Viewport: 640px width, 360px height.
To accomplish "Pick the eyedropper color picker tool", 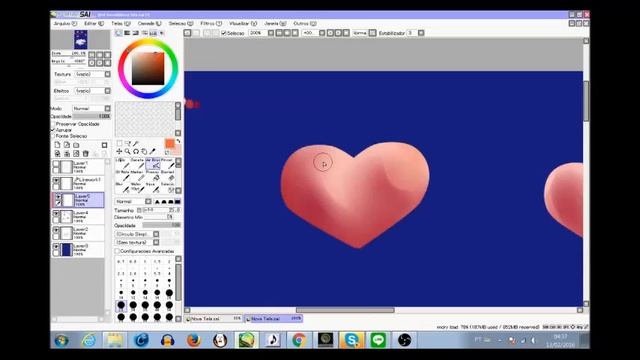I will tap(153, 151).
